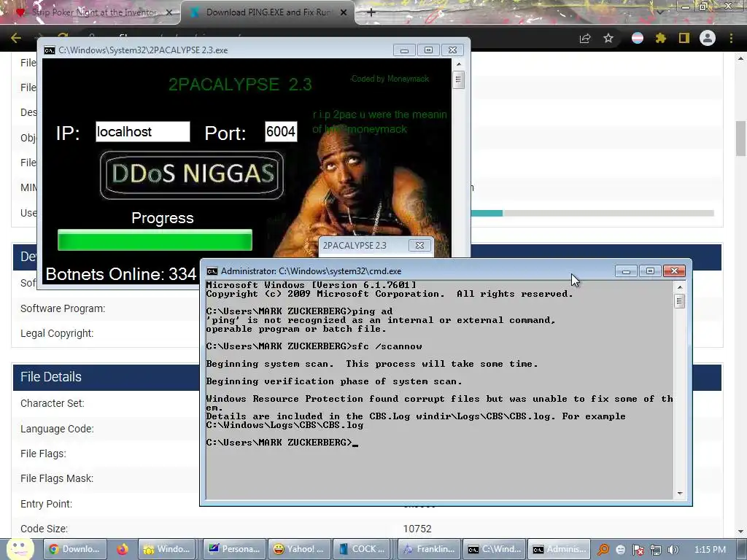Go back with the browser back arrow
Screen dimensions: 747x560
point(16,38)
